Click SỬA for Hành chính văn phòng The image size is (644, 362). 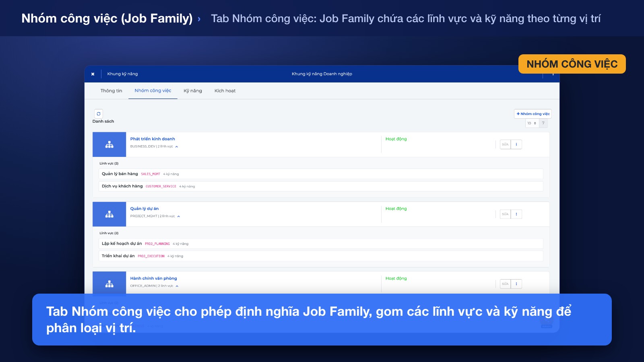505,284
